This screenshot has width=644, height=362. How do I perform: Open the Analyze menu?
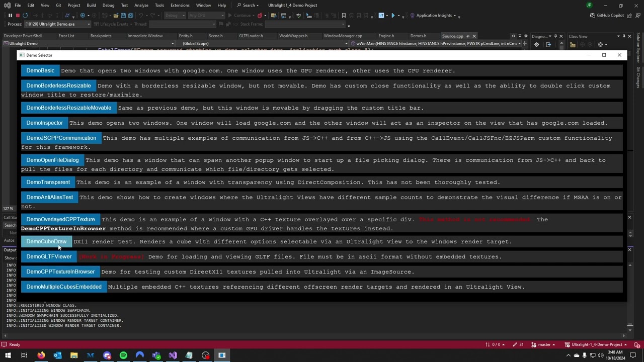pos(141,6)
